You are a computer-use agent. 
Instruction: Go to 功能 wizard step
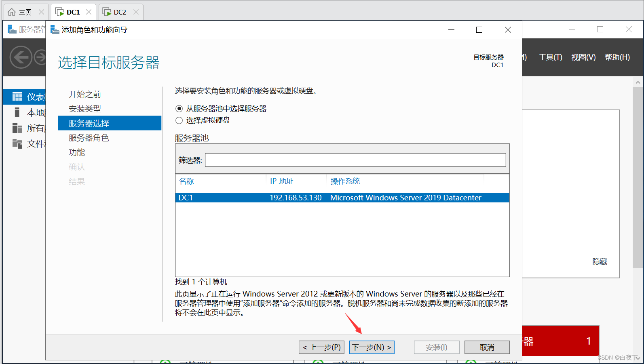[77, 152]
